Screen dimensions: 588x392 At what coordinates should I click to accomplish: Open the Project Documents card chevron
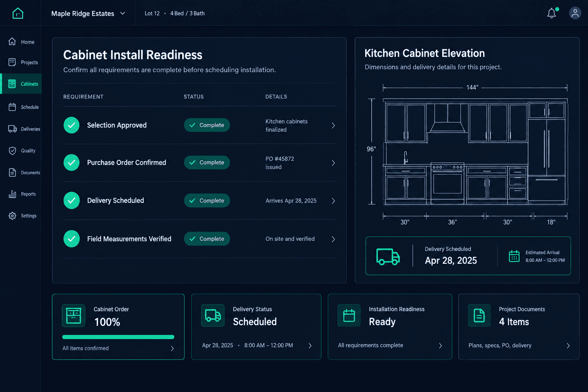(x=568, y=346)
